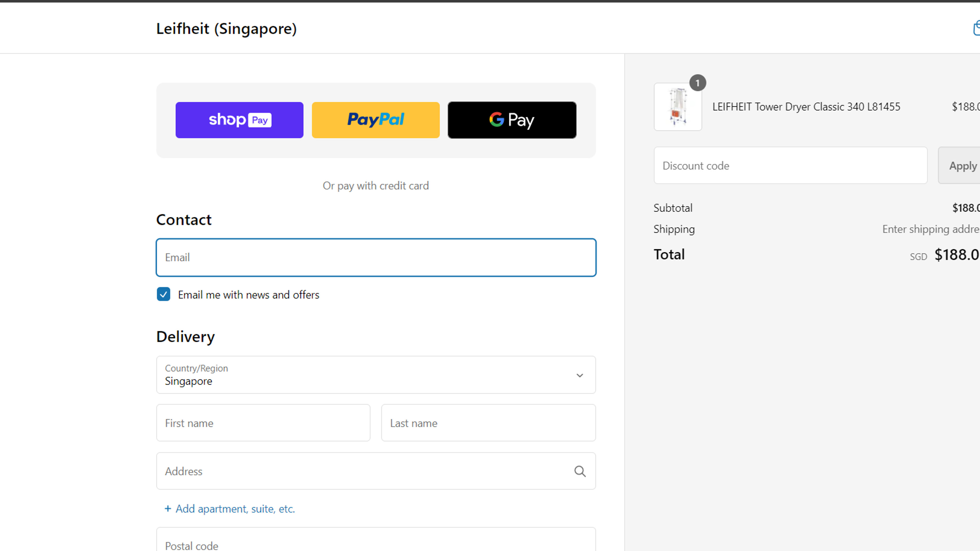Expand country list via chevron arrow
Viewport: 980px width, 551px height.
coord(579,375)
